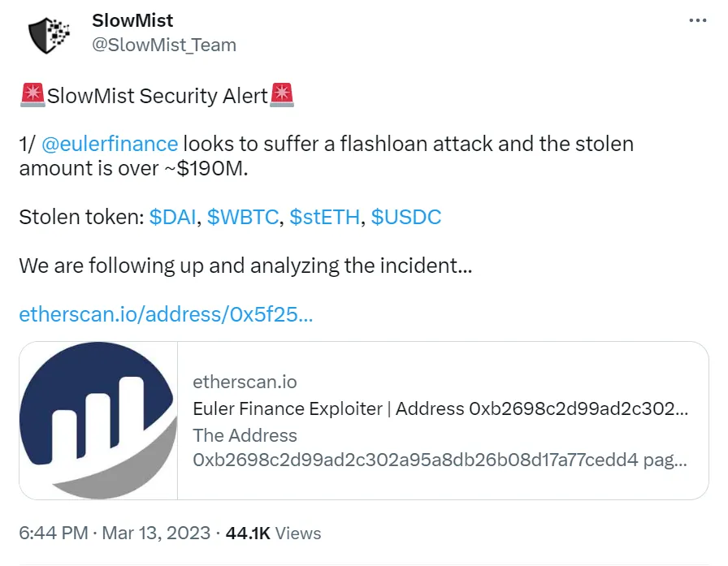Click the $USDC cashtag
This screenshot has height=566, width=728.
point(406,217)
